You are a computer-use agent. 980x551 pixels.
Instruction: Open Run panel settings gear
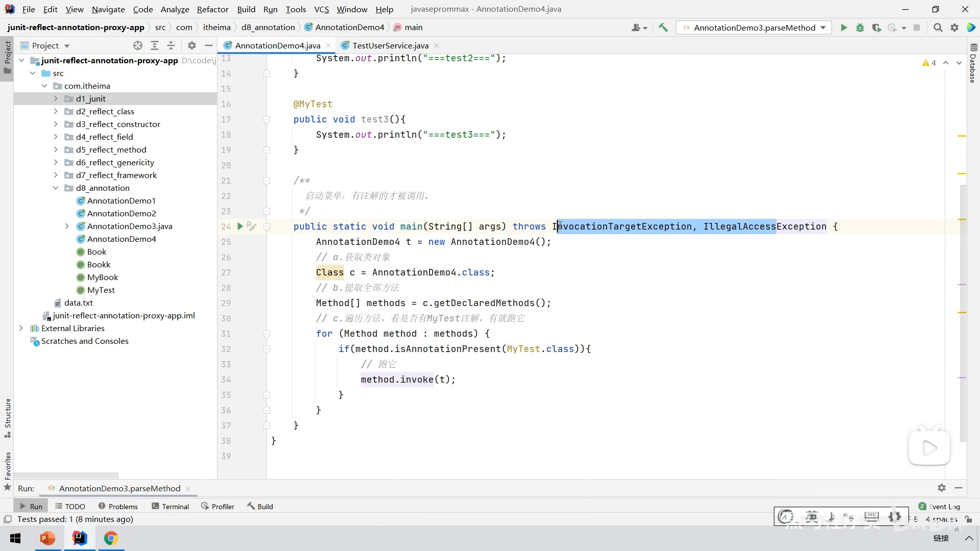(x=942, y=488)
